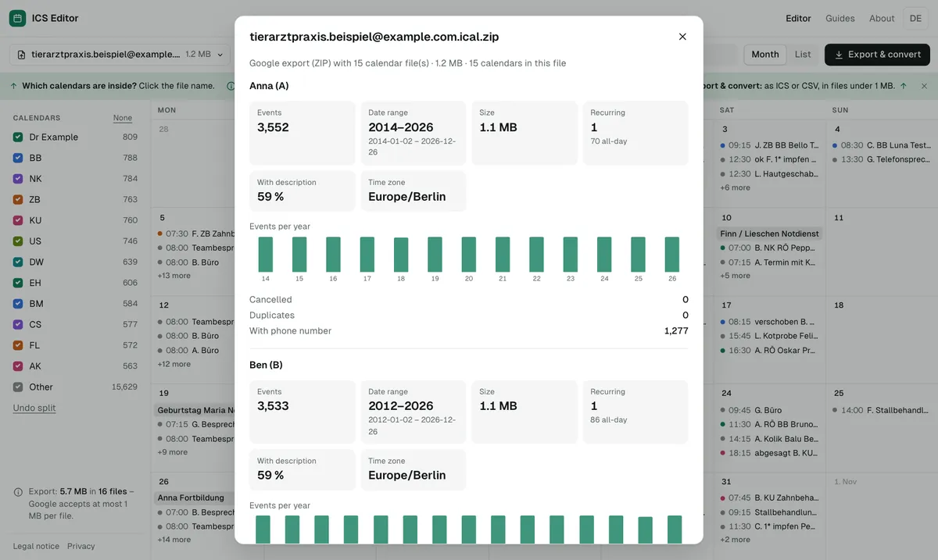The image size is (938, 560).
Task: Toggle the US calendar checkbox
Action: [x=18, y=241]
